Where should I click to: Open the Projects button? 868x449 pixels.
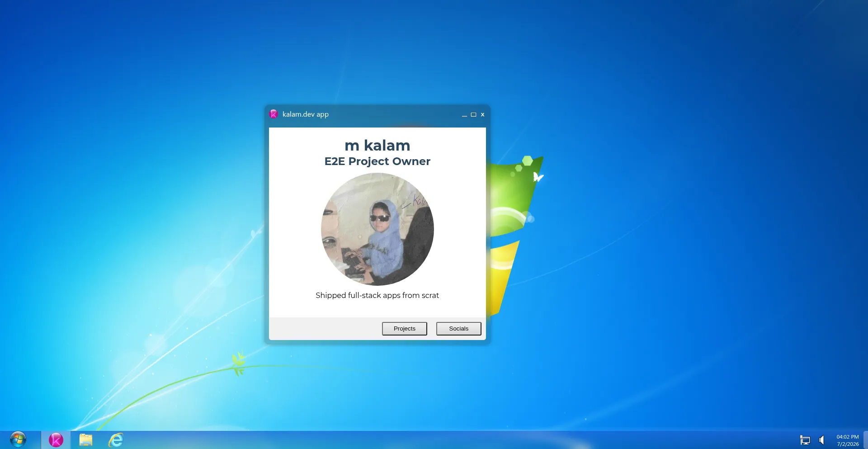click(404, 329)
